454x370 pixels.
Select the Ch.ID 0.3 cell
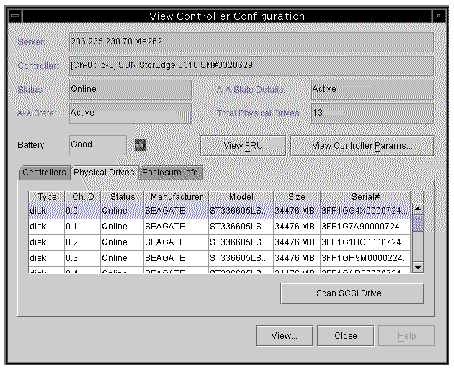(x=82, y=258)
